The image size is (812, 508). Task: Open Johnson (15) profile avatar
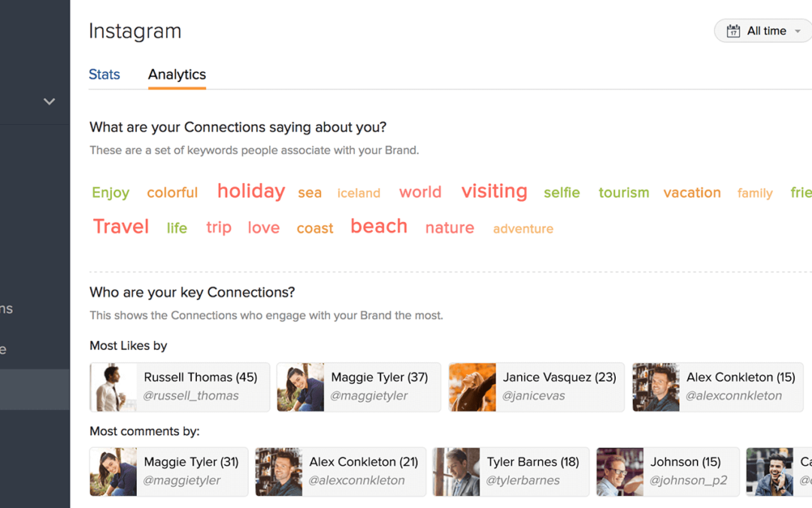pos(620,472)
